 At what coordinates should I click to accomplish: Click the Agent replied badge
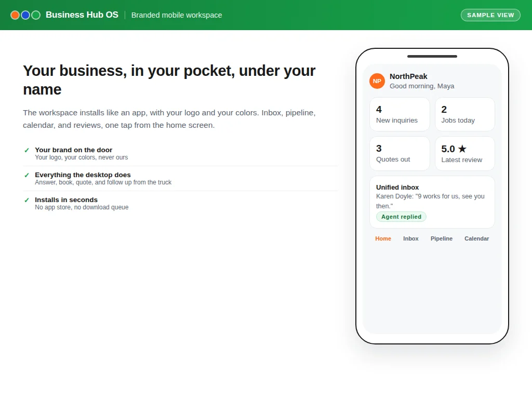point(401,217)
